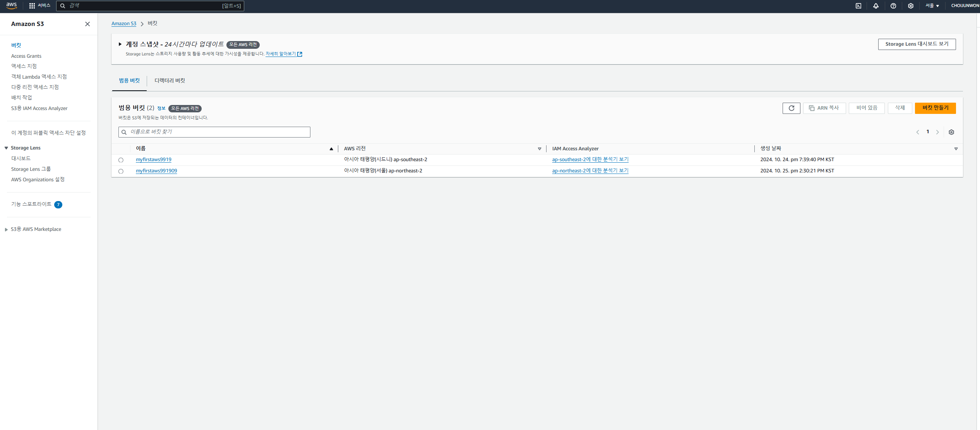
Task: Open Access Grants in the sidebar
Action: (26, 56)
